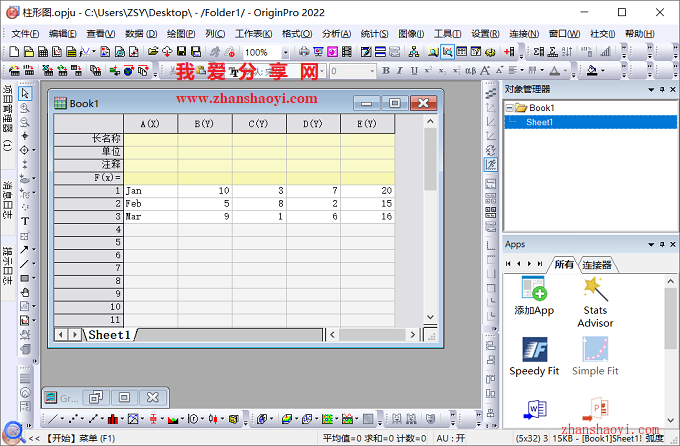The image size is (680, 446).
Task: Click the Apps panel scrollbar down arrow
Action: pyautogui.click(x=670, y=420)
